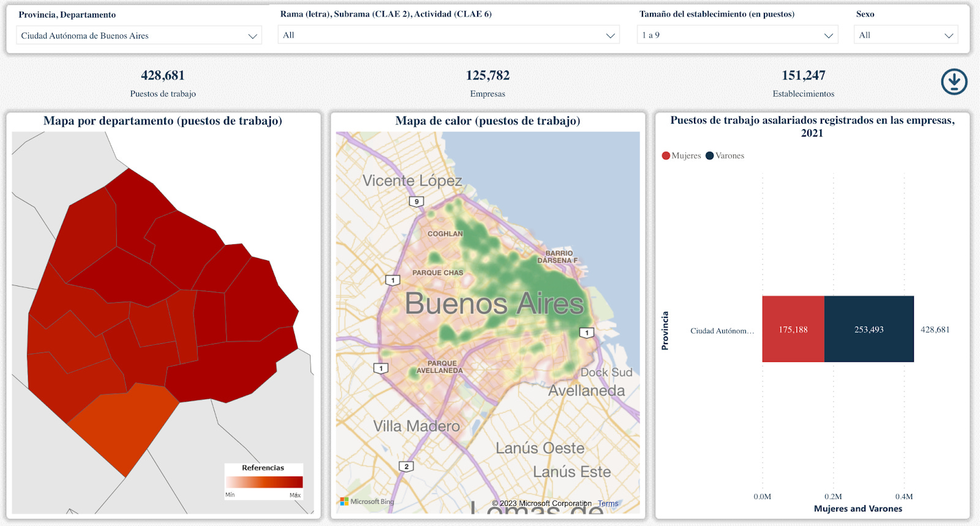Click the Empresas card showing 125,782

(x=488, y=84)
